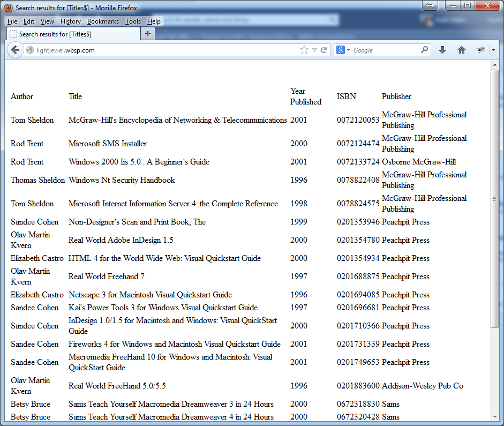
Task: Select the 'Search results for [Titles$]' tab
Action: (73, 34)
